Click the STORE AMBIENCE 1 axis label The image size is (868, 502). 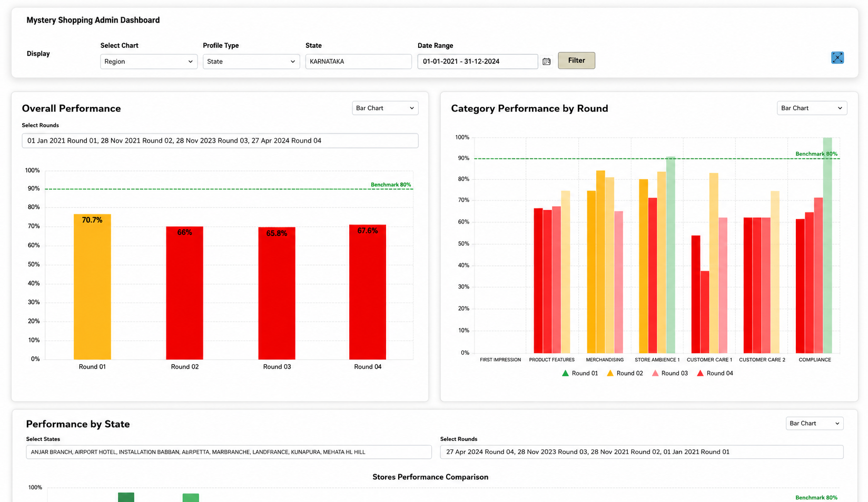(x=657, y=360)
